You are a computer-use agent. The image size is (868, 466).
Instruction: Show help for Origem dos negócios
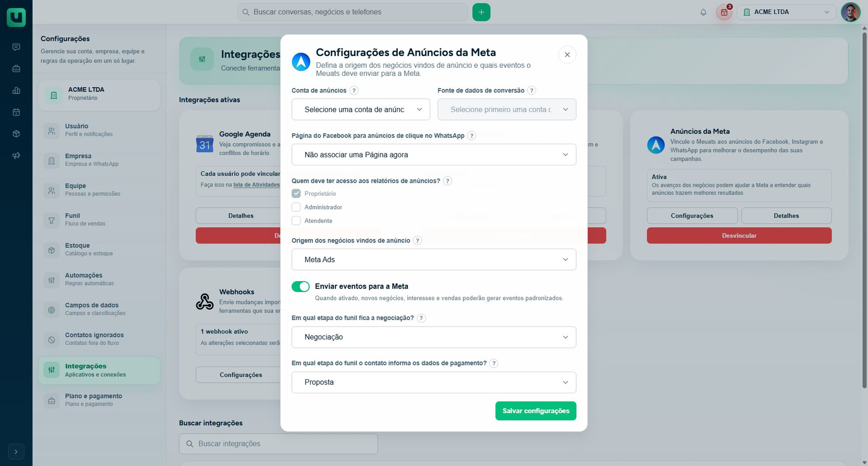[x=417, y=241]
